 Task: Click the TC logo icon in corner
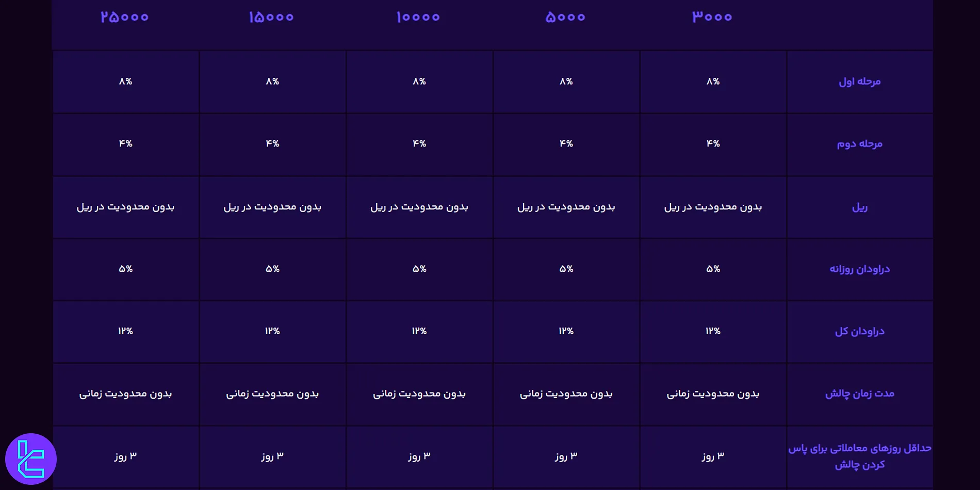coord(31,459)
